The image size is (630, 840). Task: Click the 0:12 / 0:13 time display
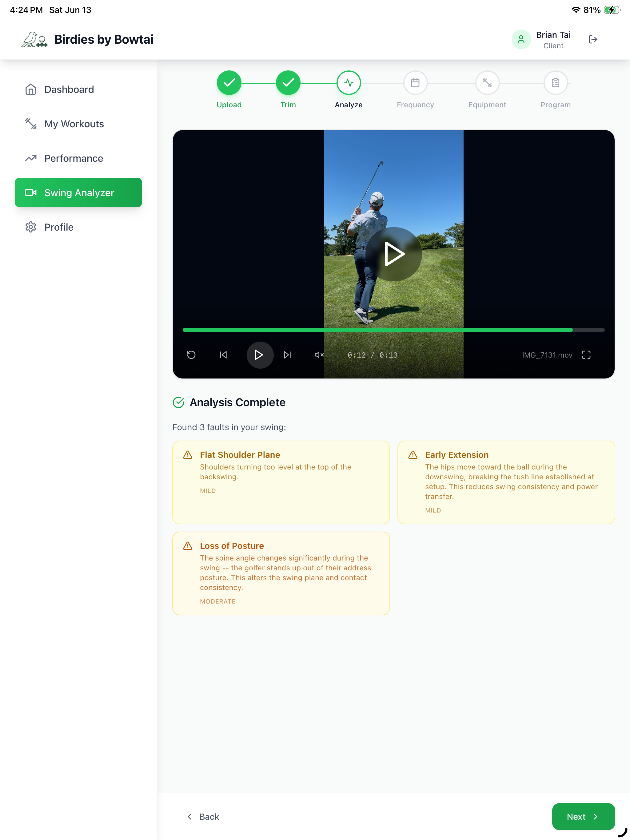click(373, 355)
